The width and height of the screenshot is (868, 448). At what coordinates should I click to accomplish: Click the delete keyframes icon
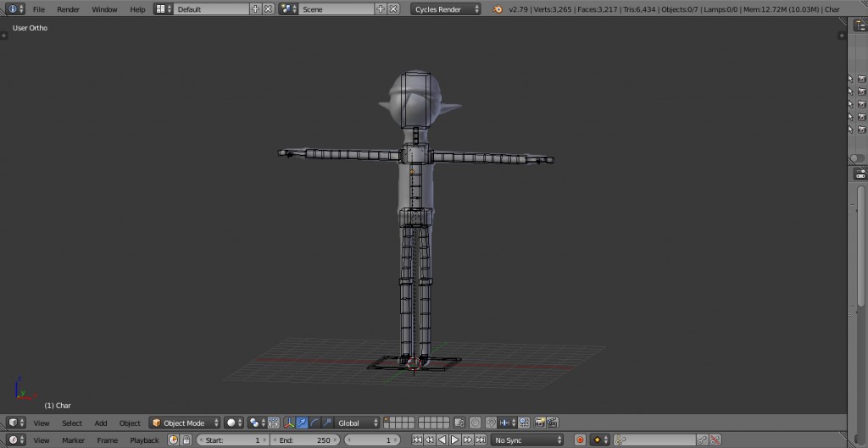(x=715, y=440)
